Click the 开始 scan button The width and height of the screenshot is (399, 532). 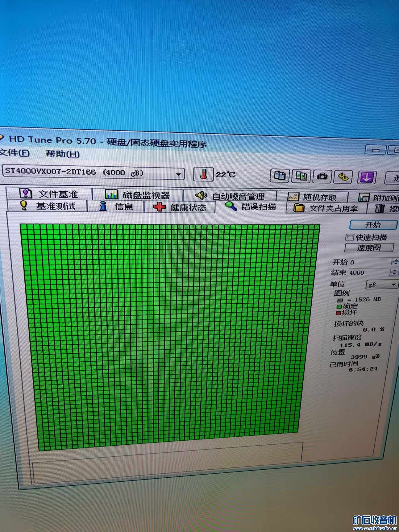373,225
